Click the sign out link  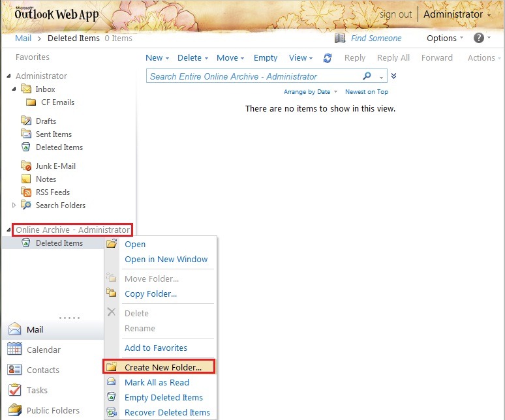click(395, 14)
